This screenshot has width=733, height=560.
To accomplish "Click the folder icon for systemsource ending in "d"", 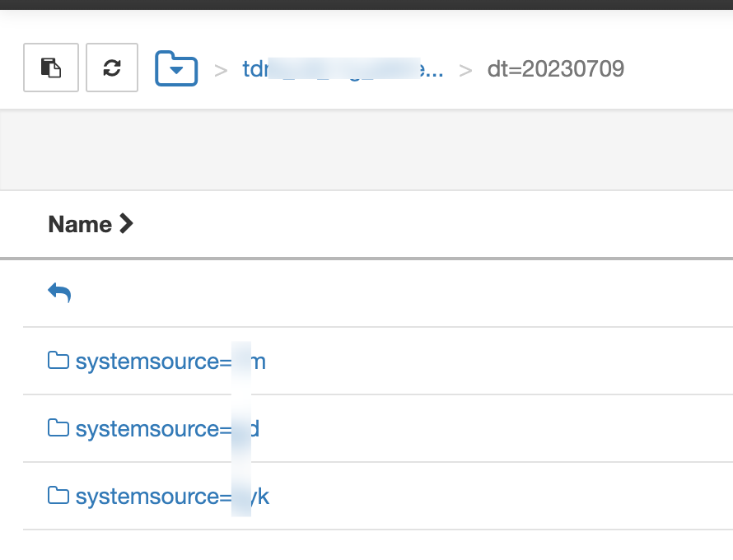I will point(58,428).
